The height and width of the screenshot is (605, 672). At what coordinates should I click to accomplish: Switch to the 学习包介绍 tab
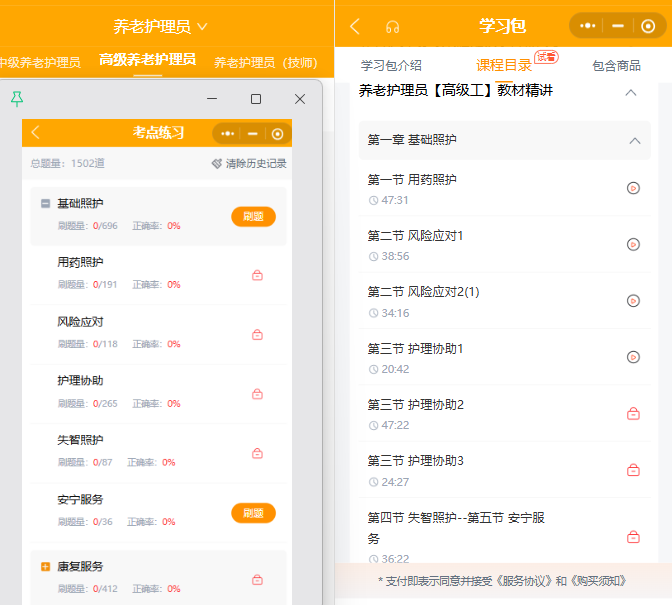click(x=391, y=66)
